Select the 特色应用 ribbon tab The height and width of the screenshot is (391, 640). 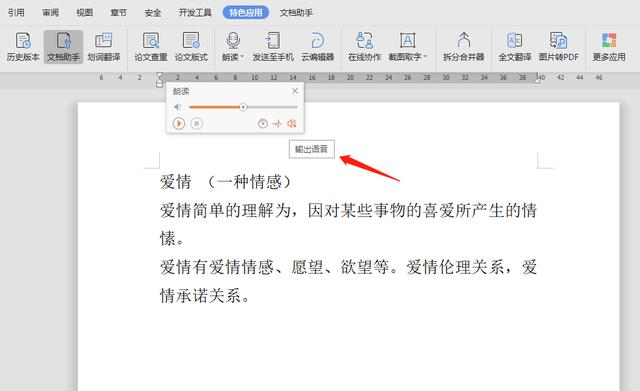[x=246, y=13]
